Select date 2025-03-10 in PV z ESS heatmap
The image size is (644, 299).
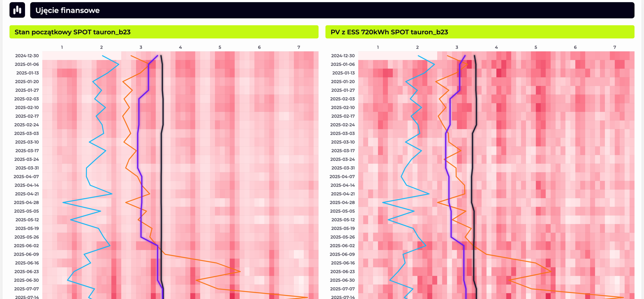tap(343, 142)
